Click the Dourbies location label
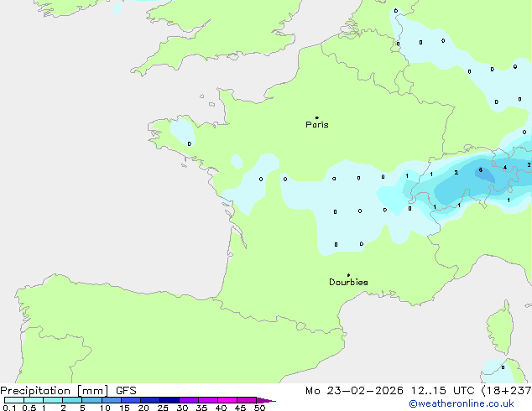 (348, 282)
